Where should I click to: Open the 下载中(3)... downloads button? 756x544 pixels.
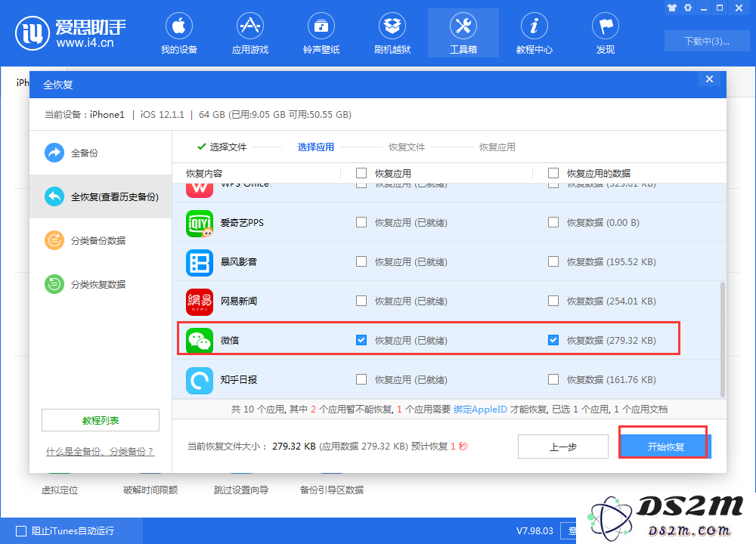coord(706,42)
